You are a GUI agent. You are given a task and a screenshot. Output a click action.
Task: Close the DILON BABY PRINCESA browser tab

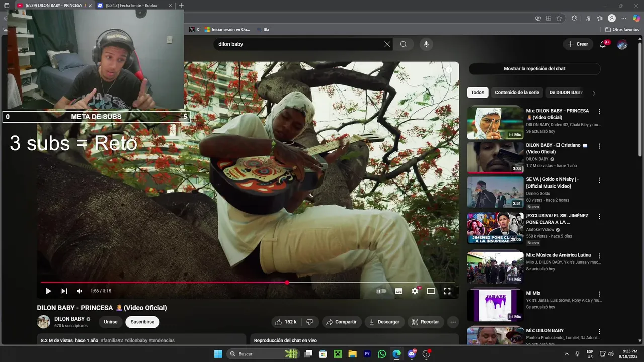90,6
